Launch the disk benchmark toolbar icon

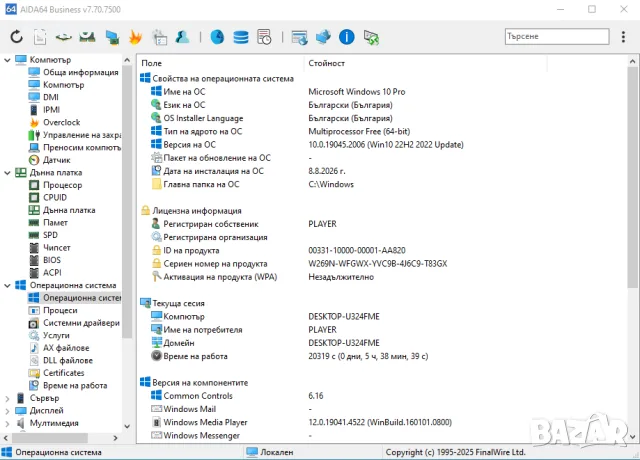click(x=64, y=37)
